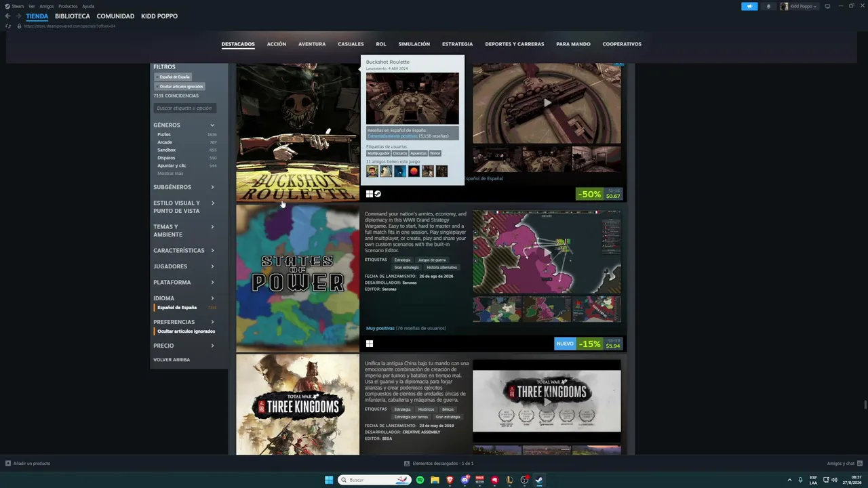Remove the Español de España filter chip
The width and height of the screenshot is (868, 488).
pyautogui.click(x=174, y=77)
